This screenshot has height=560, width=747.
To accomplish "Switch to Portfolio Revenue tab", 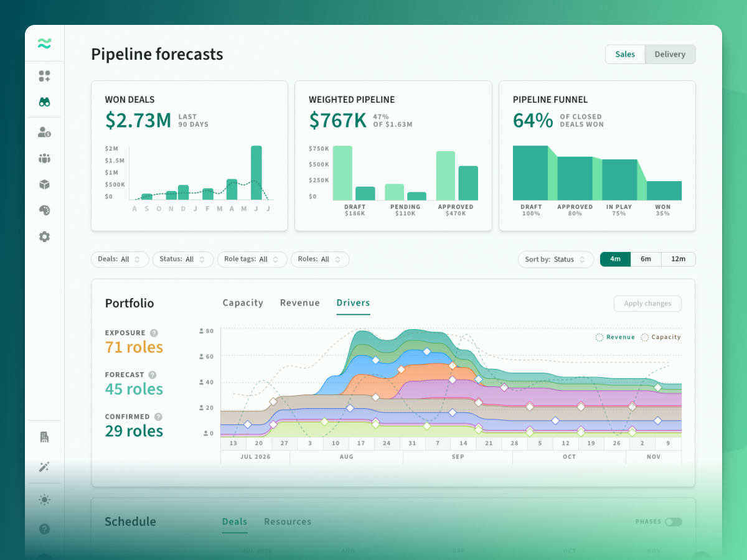I will pyautogui.click(x=300, y=303).
